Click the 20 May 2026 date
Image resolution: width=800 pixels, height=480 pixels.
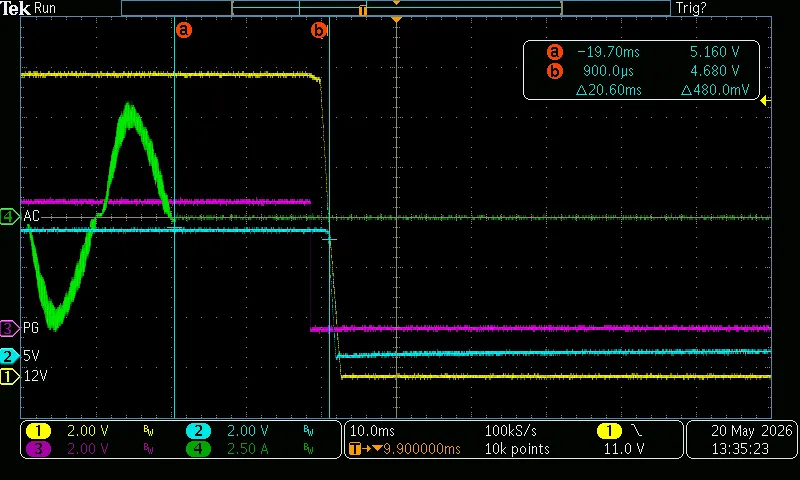point(752,431)
